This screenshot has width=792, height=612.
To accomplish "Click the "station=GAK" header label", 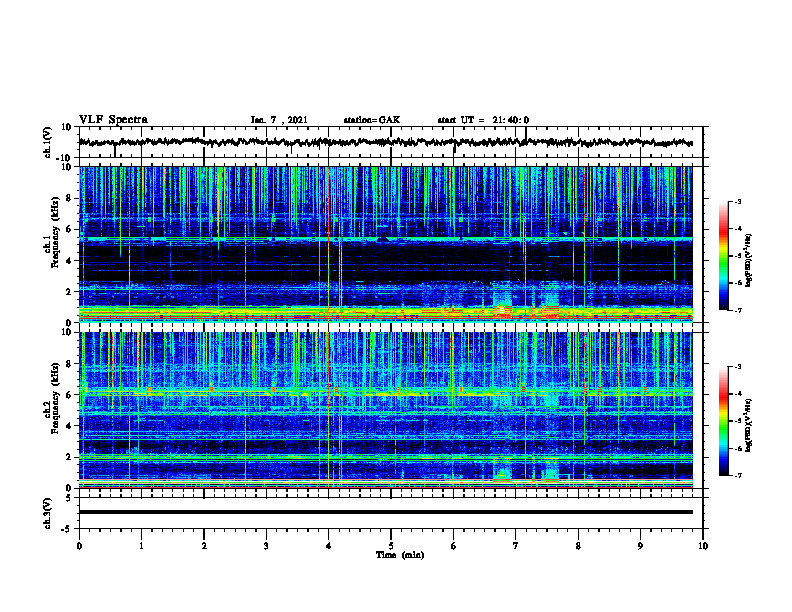I will pyautogui.click(x=372, y=120).
